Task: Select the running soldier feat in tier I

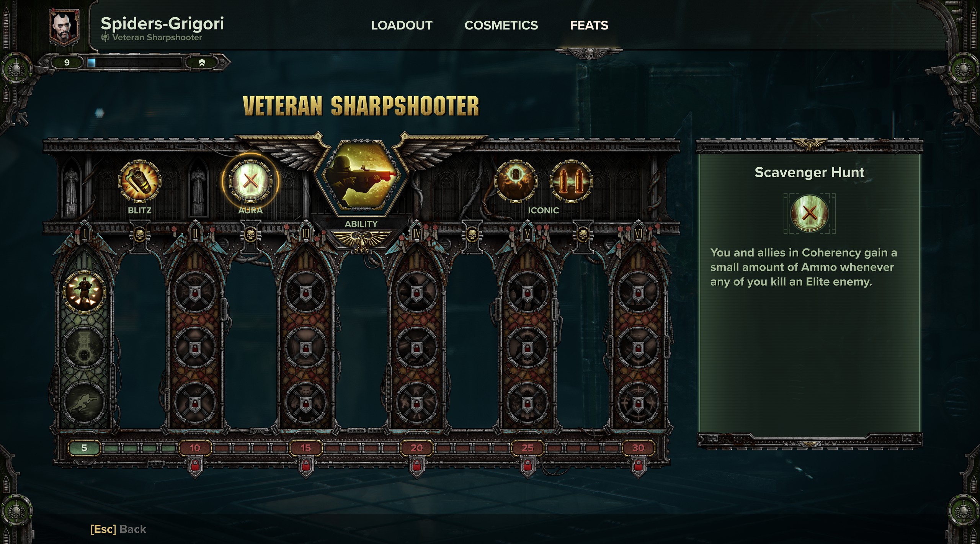Action: tap(84, 403)
